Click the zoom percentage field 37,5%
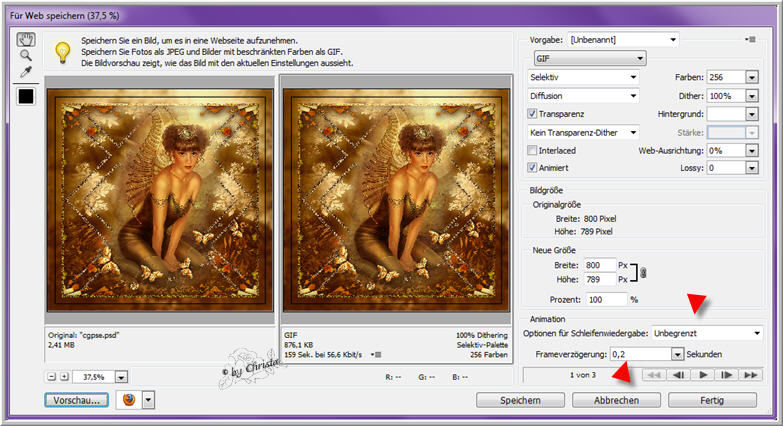783x426 pixels. tap(94, 377)
